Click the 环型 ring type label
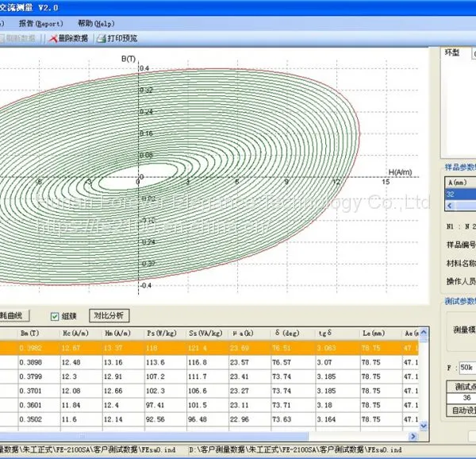The width and height of the screenshot is (476, 459). 452,53
